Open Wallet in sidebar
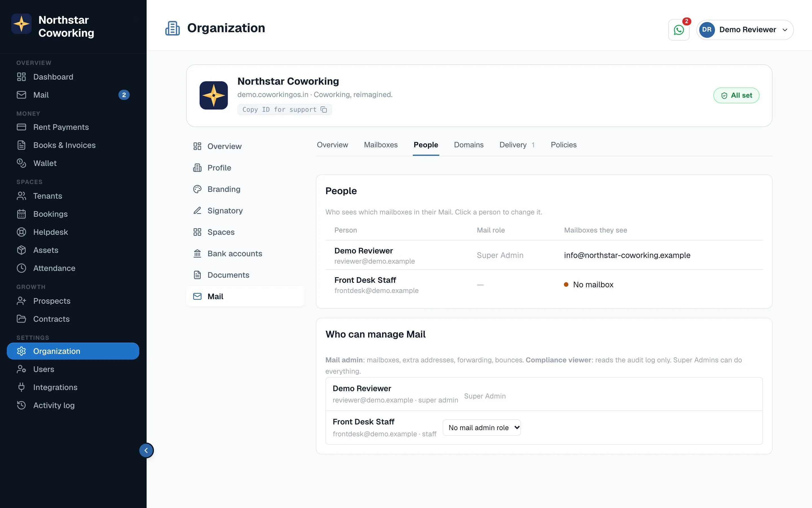The width and height of the screenshot is (812, 508). [73, 163]
